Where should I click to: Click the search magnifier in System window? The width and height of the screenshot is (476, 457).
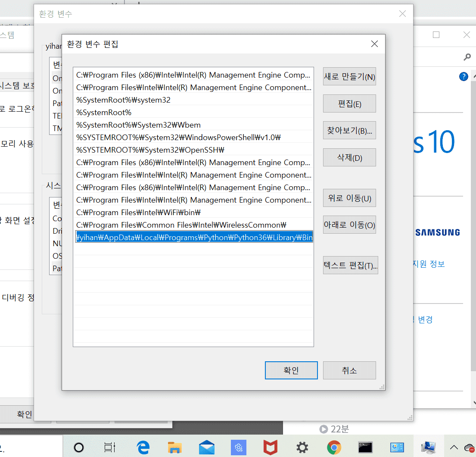[467, 57]
